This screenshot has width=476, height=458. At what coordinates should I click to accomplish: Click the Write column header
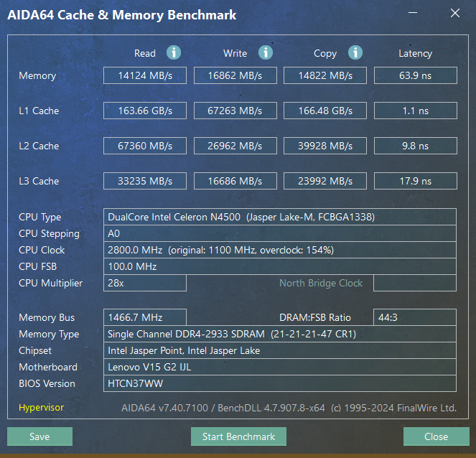coord(235,53)
